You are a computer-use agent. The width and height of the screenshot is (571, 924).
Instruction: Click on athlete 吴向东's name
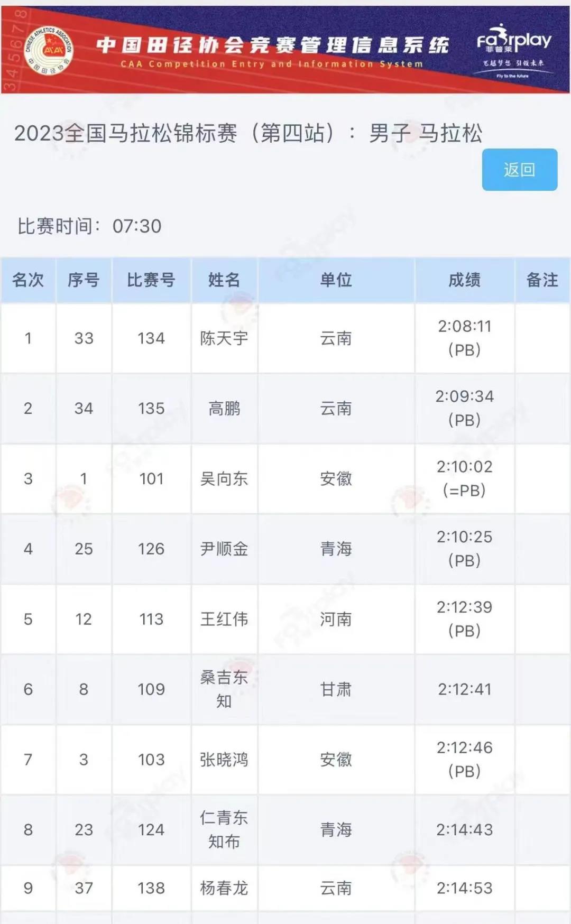pyautogui.click(x=224, y=478)
